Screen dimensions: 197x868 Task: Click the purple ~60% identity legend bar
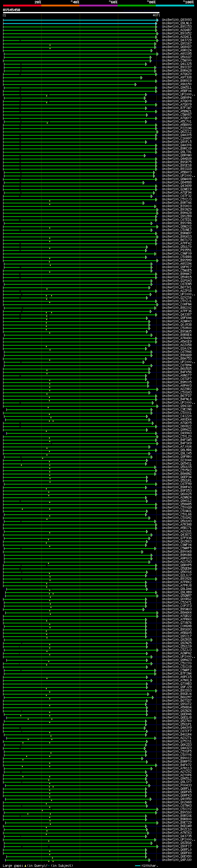click(x=99, y=6)
